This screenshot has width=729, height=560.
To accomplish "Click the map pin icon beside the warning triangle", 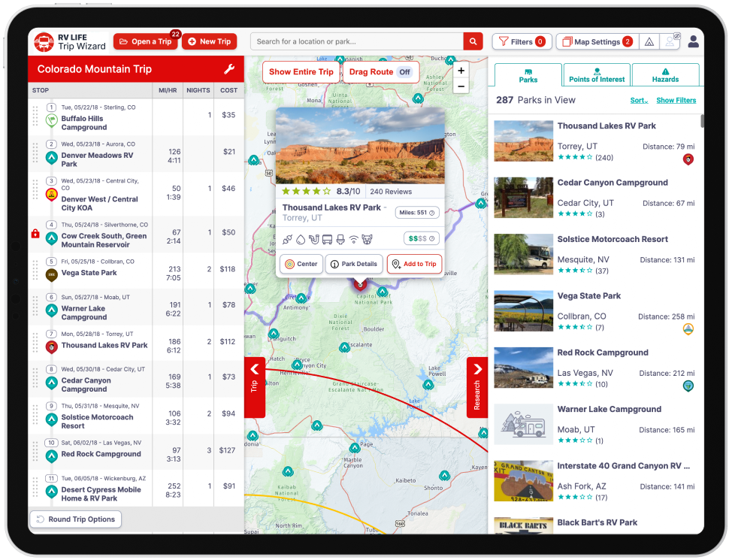I will 670,41.
